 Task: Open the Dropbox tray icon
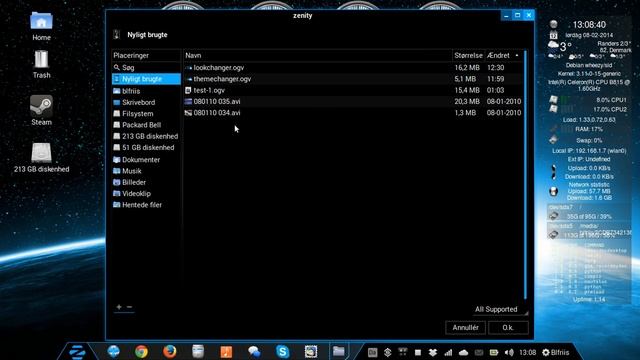coord(433,352)
